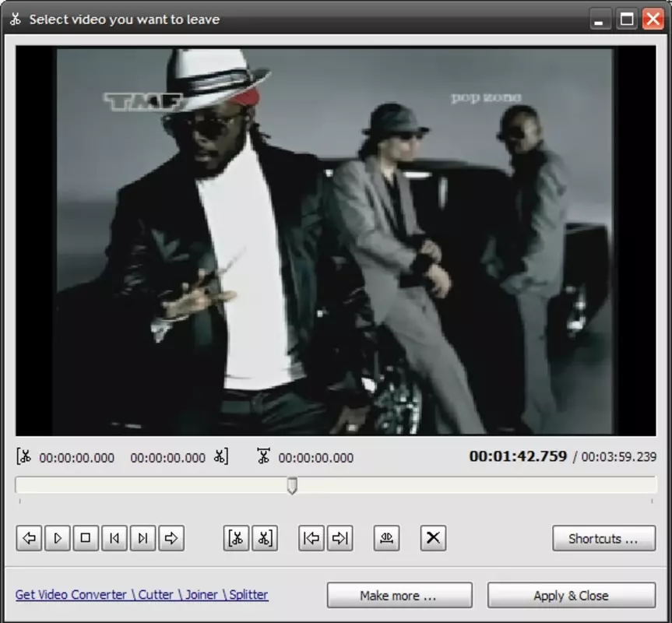Click the end scissors icon beside second timecode
The height and width of the screenshot is (623, 672).
point(220,456)
